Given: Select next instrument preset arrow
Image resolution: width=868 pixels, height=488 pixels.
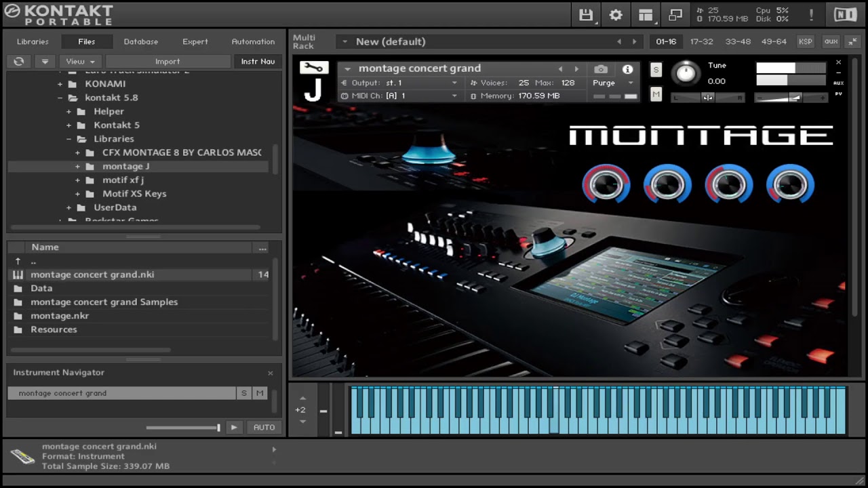Looking at the screenshot, I should point(576,69).
